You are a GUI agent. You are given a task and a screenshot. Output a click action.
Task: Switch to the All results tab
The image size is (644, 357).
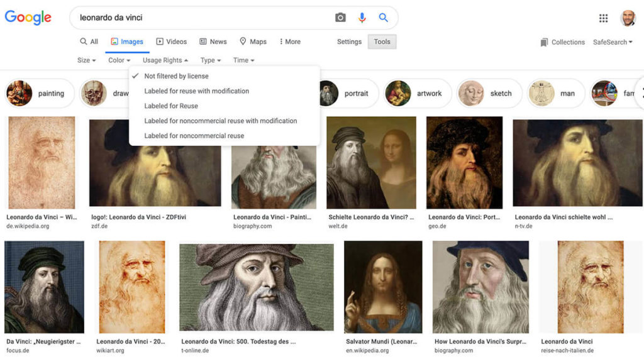pos(89,41)
